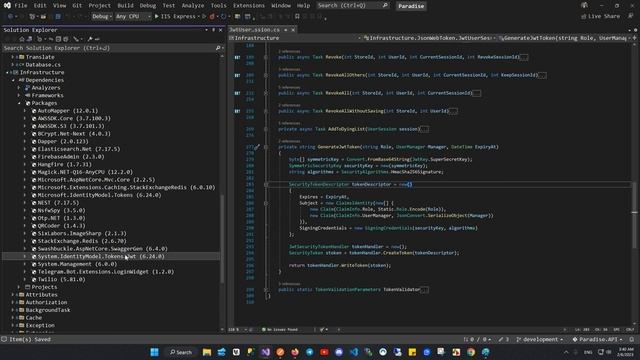Pin the Solution Explorer panel

click(x=213, y=30)
